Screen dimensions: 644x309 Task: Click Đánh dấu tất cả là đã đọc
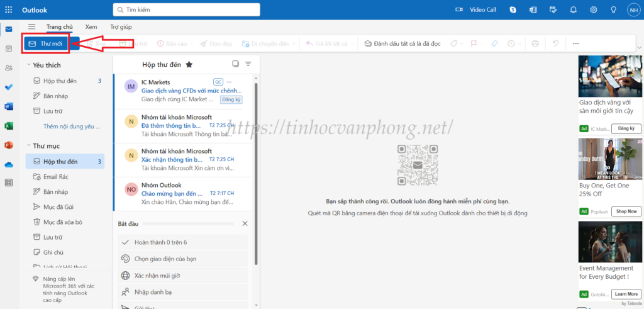[x=403, y=43]
